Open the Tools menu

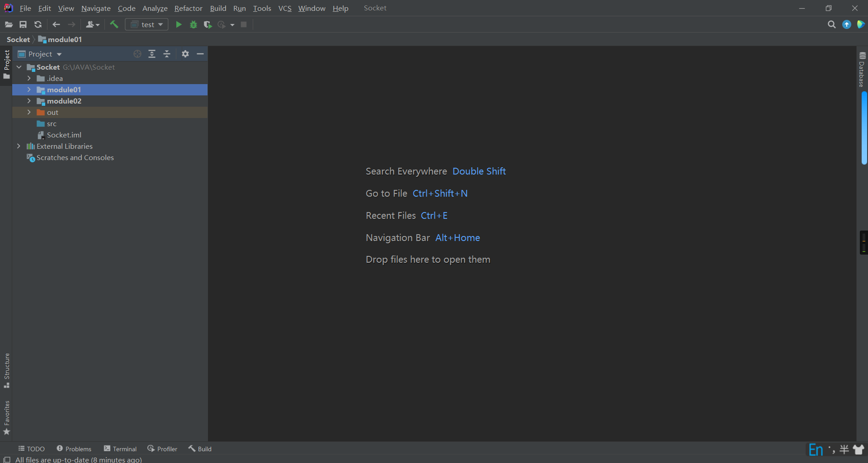point(262,8)
